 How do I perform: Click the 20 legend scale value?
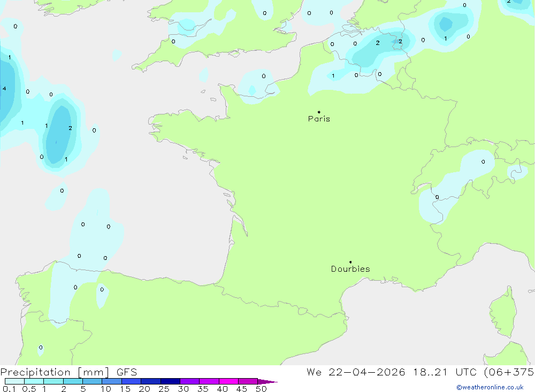[x=144, y=389]
